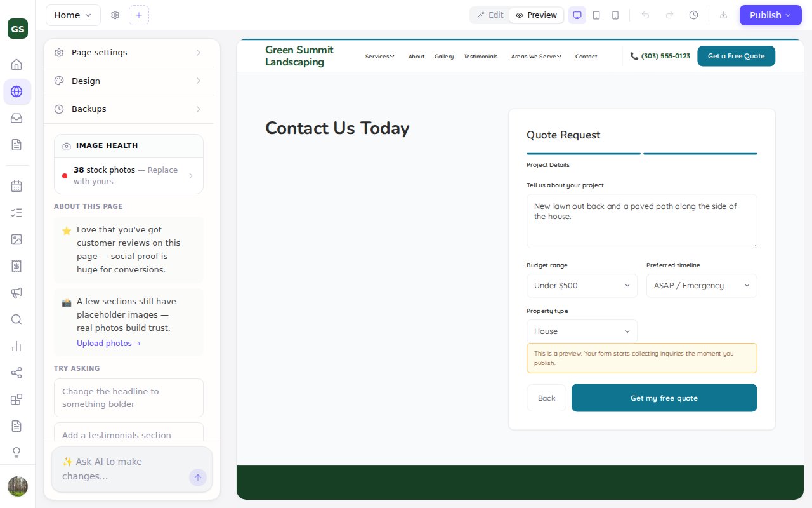
Task: Click the (303) 555-0123 phone link
Action: pos(665,56)
